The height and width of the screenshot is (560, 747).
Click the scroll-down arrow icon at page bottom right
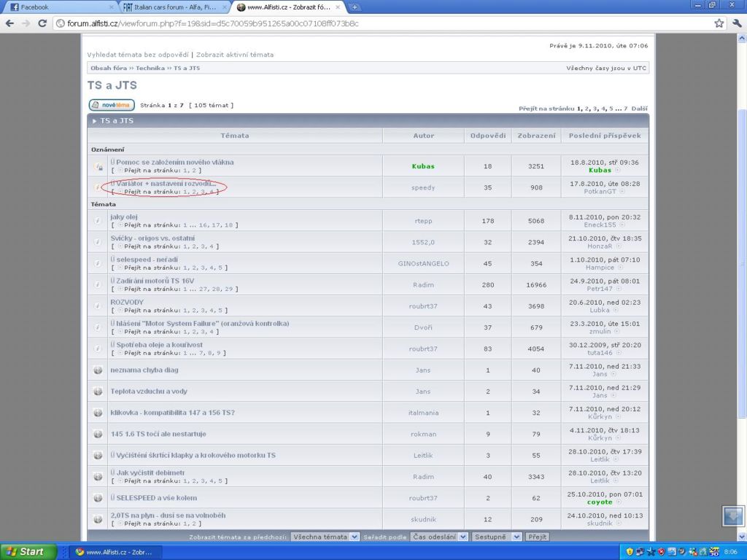[732, 516]
